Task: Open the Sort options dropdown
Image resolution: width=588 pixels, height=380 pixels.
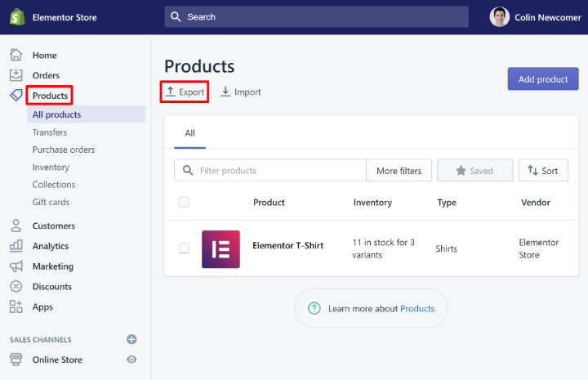Action: click(543, 171)
